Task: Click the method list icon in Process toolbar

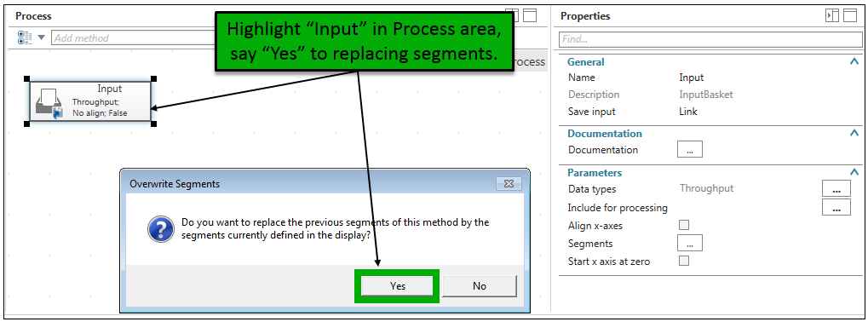Action: click(x=24, y=37)
